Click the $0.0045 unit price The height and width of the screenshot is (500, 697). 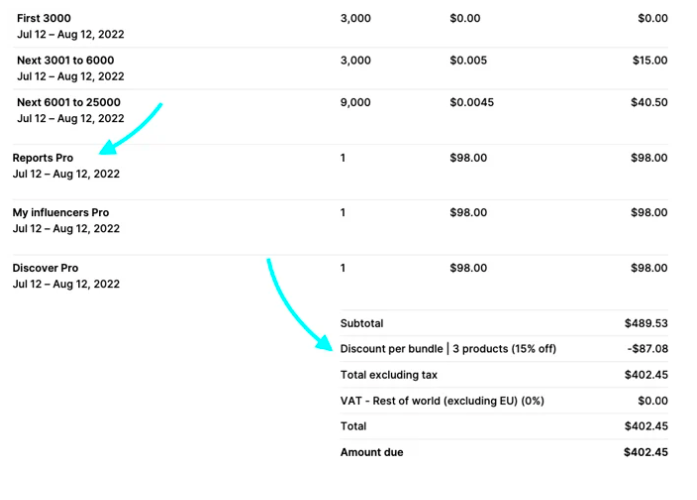point(472,102)
